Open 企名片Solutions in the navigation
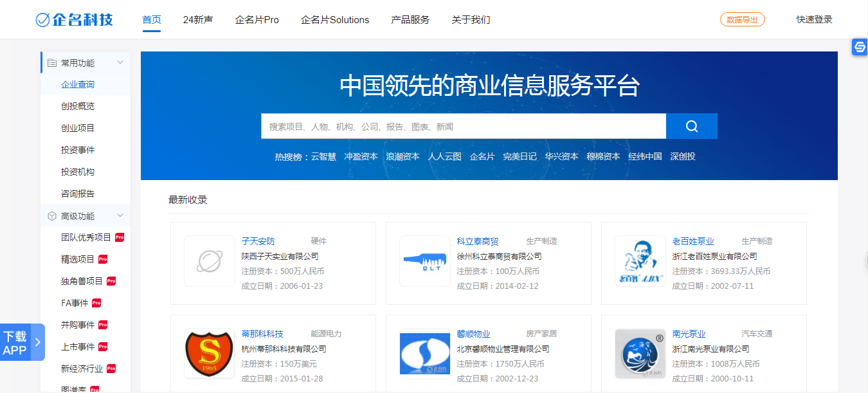868x393 pixels. click(x=335, y=20)
